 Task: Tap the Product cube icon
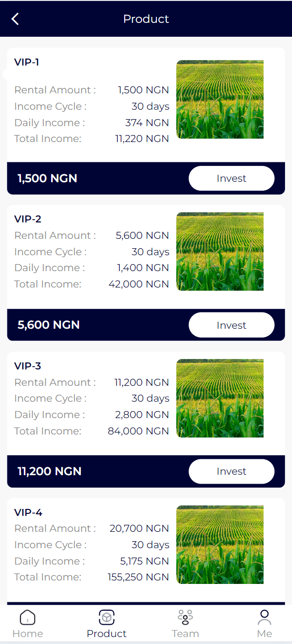[x=107, y=617]
